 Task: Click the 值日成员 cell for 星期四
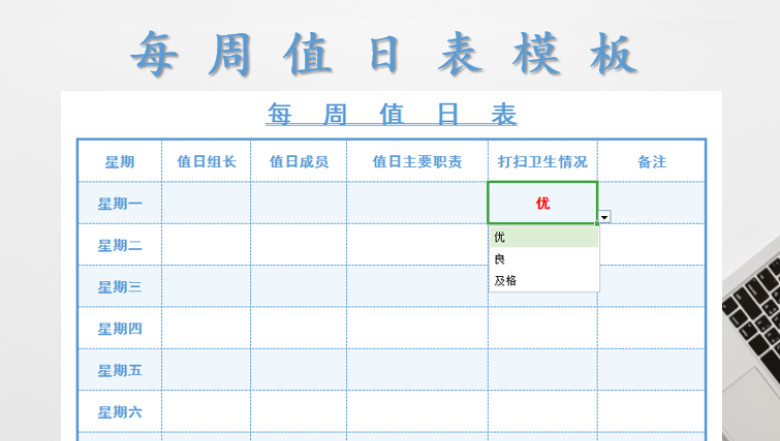tap(298, 329)
